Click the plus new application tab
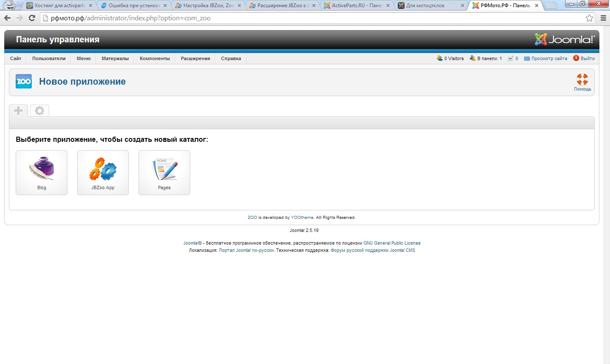The height and width of the screenshot is (364, 610). click(18, 111)
